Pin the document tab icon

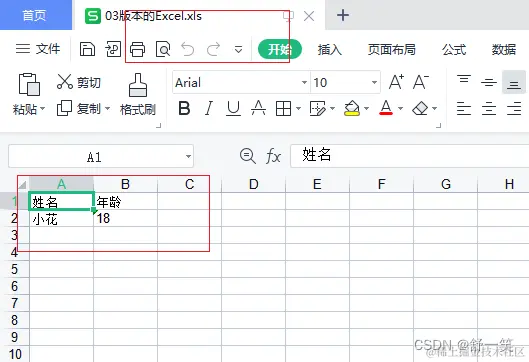(x=288, y=16)
